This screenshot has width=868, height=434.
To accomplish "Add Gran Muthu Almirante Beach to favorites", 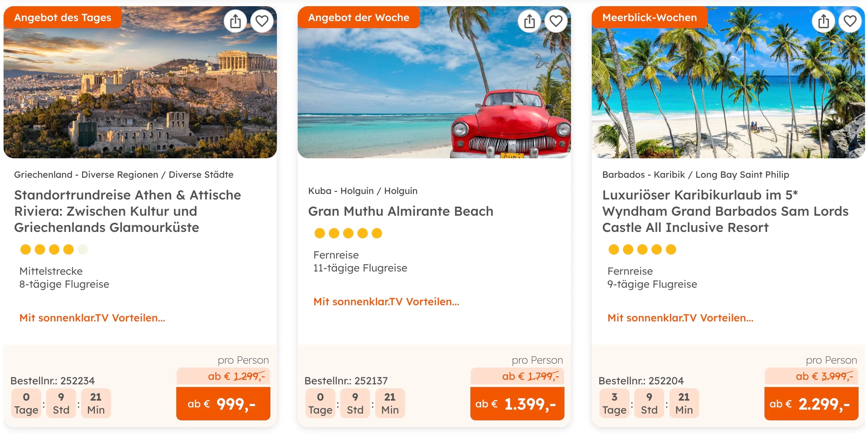I will coord(556,21).
